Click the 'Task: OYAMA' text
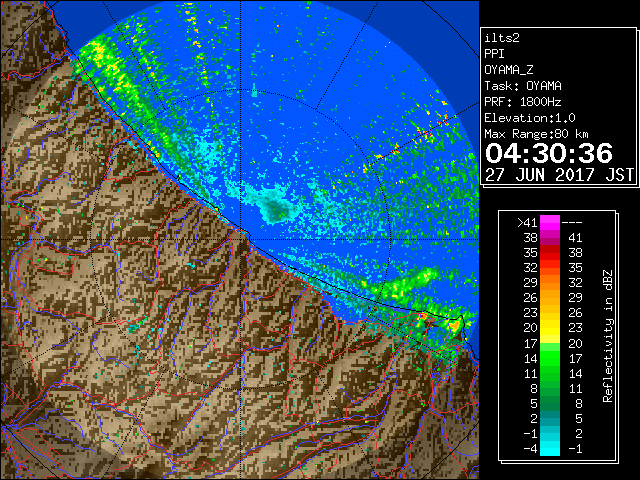The image size is (640, 480). (x=523, y=86)
